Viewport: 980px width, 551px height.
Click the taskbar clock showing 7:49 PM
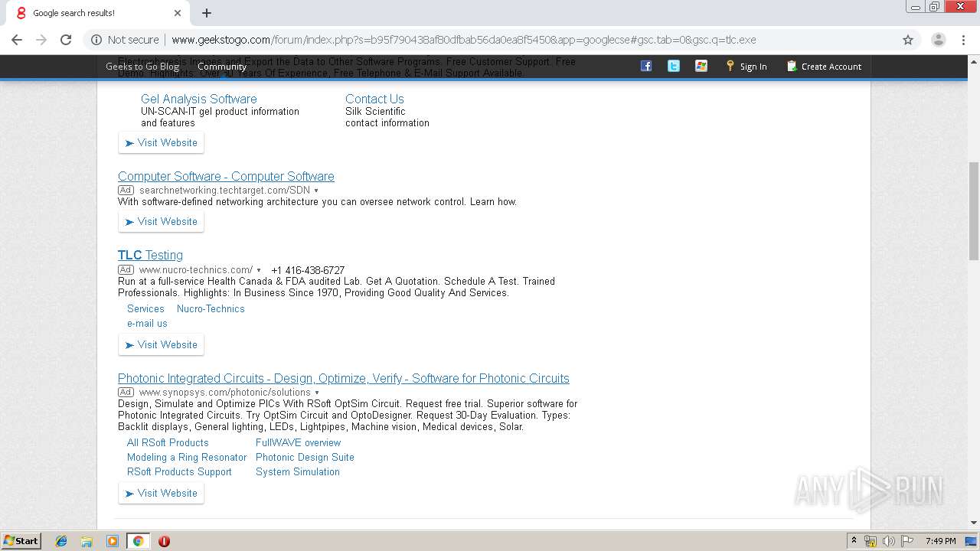pyautogui.click(x=940, y=541)
